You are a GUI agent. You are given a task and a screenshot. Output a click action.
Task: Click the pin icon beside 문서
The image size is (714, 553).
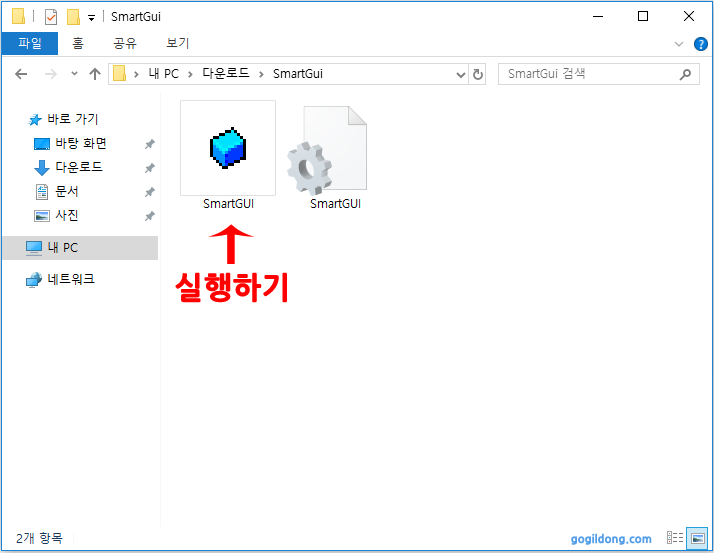pyautogui.click(x=149, y=192)
